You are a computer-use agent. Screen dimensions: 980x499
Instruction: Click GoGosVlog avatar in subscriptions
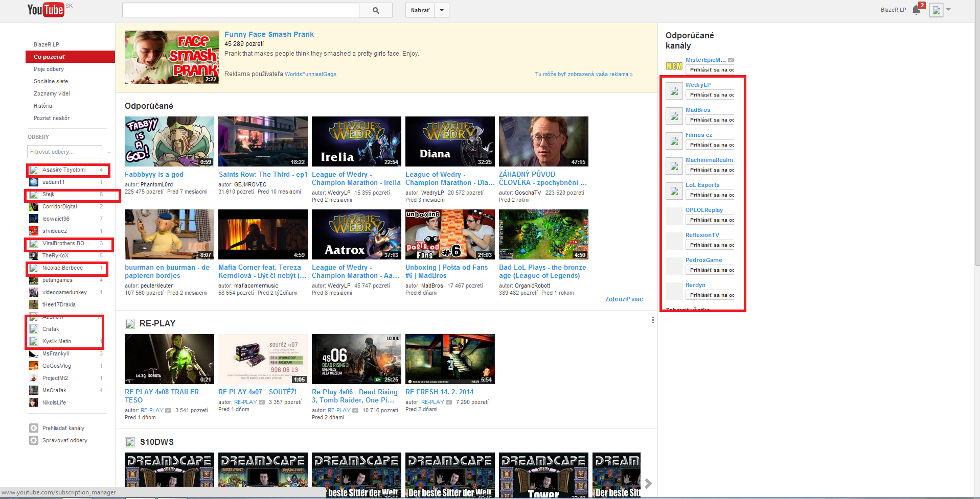(x=34, y=366)
